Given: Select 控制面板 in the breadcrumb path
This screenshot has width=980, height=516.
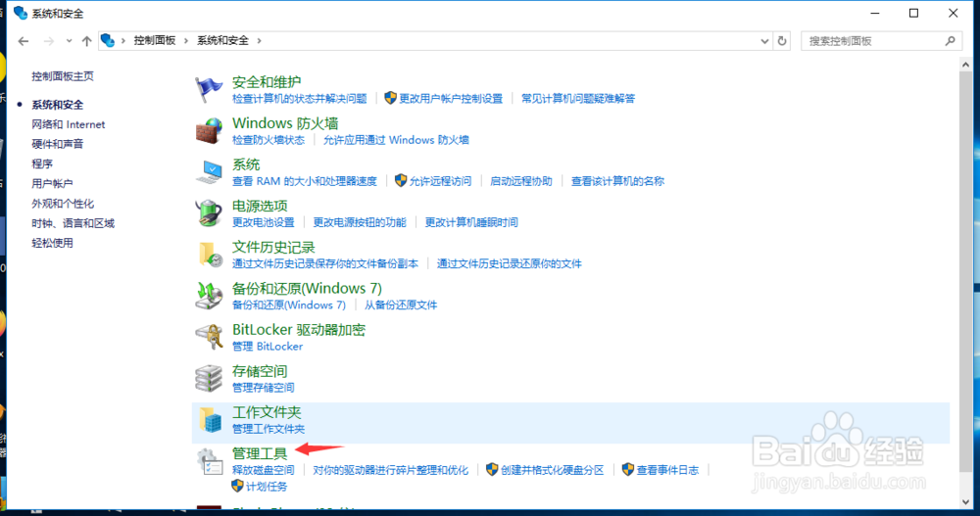Looking at the screenshot, I should (155, 40).
